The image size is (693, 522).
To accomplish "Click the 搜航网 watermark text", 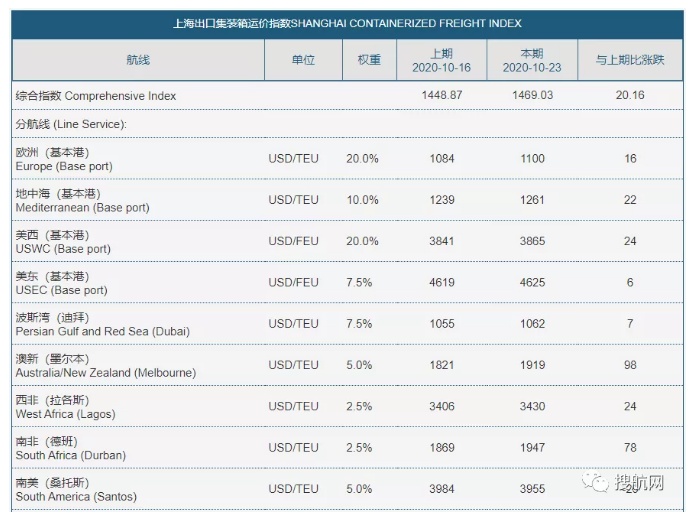I will pyautogui.click(x=640, y=483).
